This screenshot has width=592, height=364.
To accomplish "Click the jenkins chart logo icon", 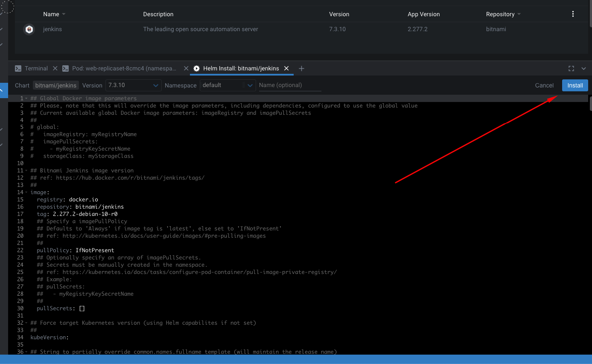I will [29, 29].
